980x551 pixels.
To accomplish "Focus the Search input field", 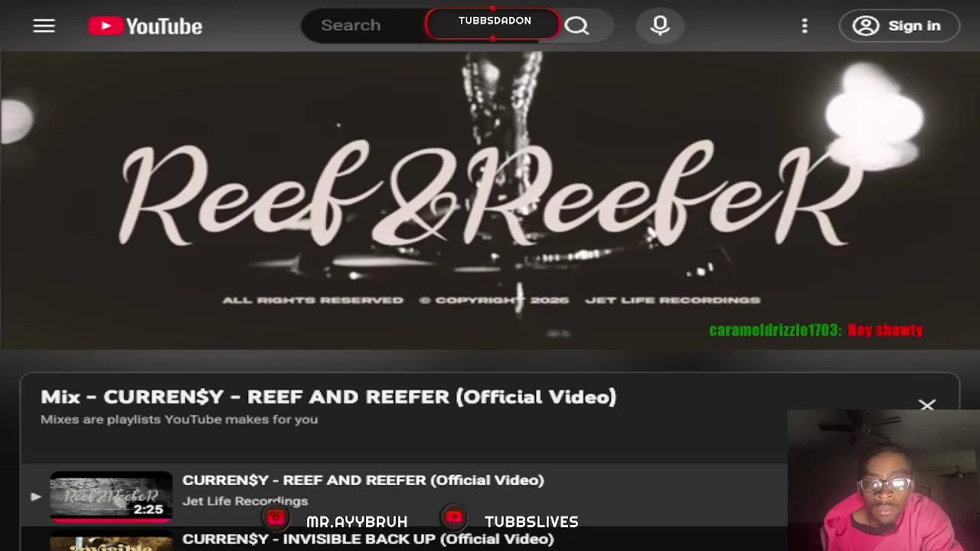I will 364,26.
